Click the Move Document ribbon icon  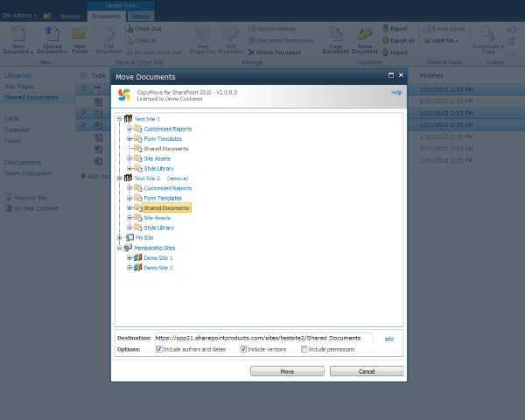[365, 40]
